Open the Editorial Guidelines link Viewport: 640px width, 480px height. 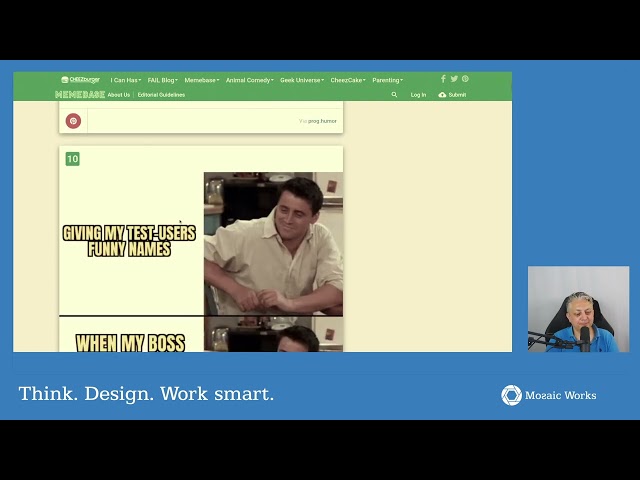(161, 95)
